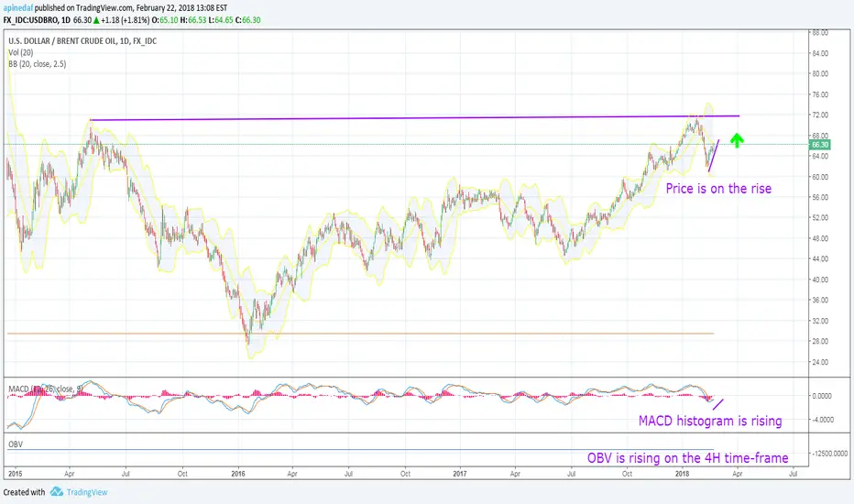Click the TradingView cloud logo icon
This screenshot has height=504, width=854.
(57, 491)
